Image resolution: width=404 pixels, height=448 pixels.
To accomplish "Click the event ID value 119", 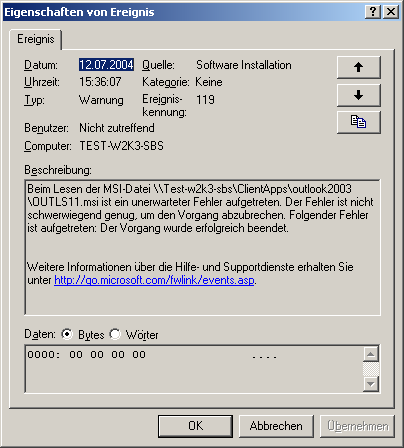I will pos(205,100).
